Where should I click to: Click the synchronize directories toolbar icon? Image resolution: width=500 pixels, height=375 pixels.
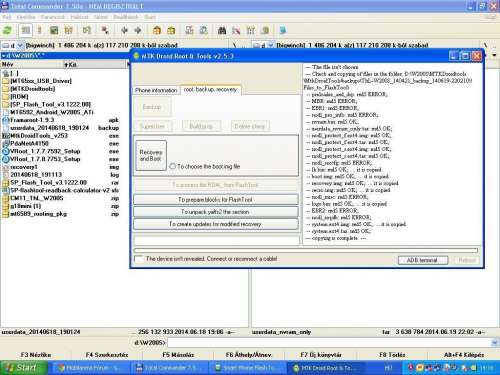click(x=251, y=31)
